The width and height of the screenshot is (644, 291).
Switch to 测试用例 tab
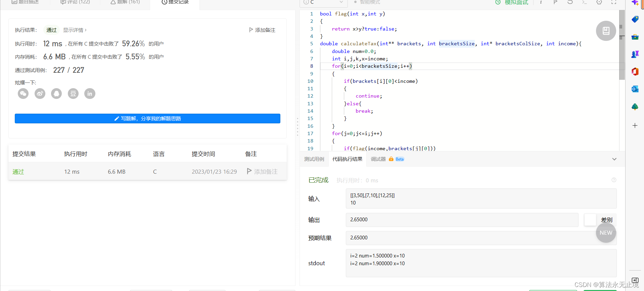[314, 159]
